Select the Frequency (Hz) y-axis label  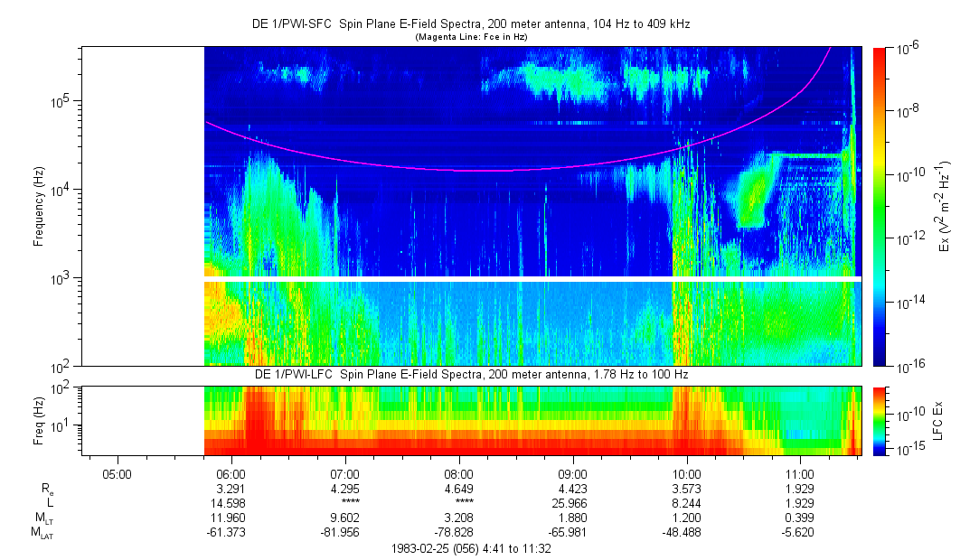pos(39,206)
